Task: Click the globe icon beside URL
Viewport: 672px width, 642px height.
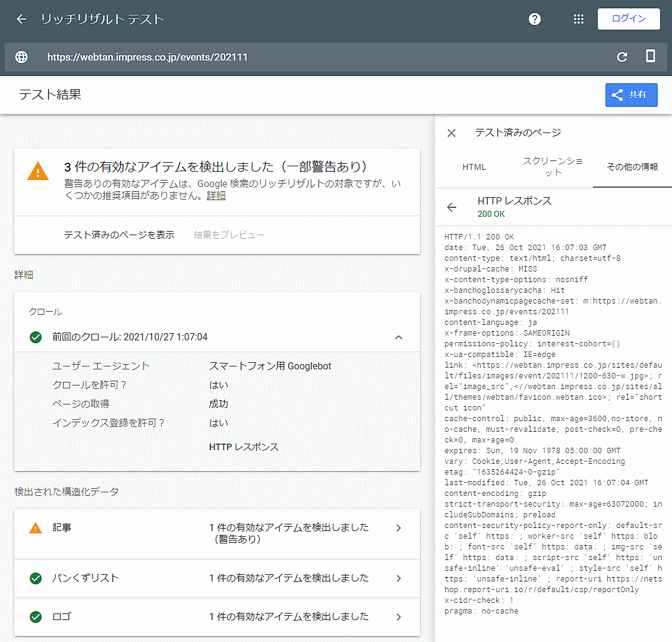Action: point(21,57)
